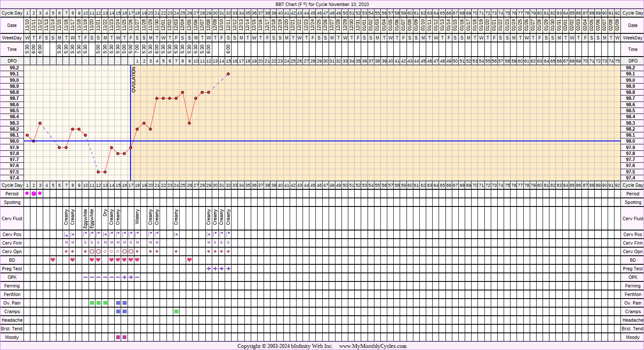Open the www.MyMonthlyCycles.com link

[x=372, y=346]
